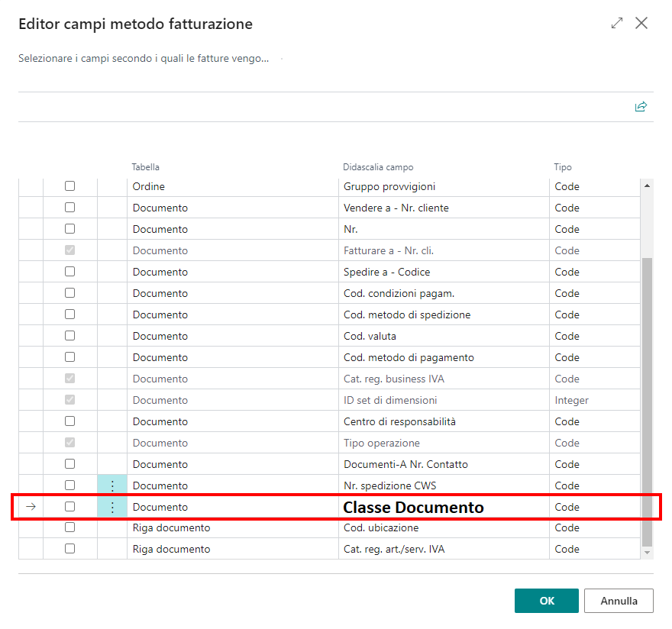This screenshot has height=629, width=672.
Task: Open the ellipsis menu on Classe Documento row
Action: coord(111,506)
